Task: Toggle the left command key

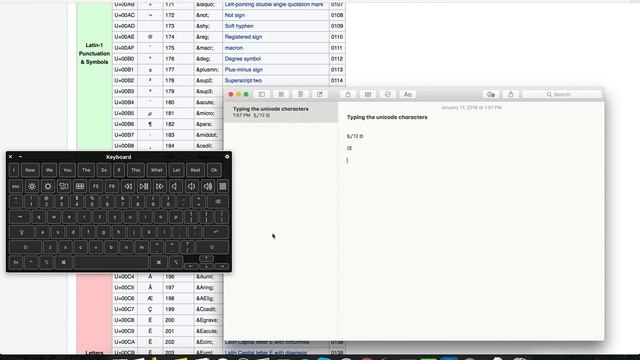Action: coord(64,262)
